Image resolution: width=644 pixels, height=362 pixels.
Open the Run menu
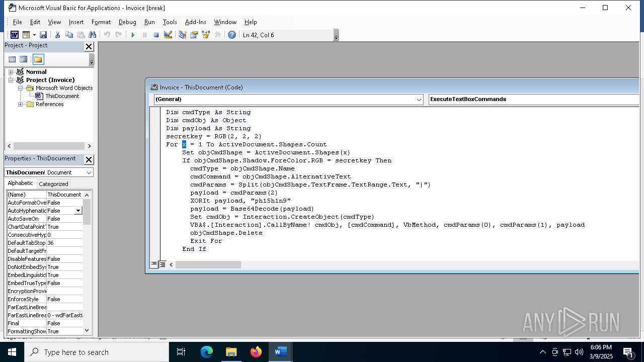click(149, 22)
